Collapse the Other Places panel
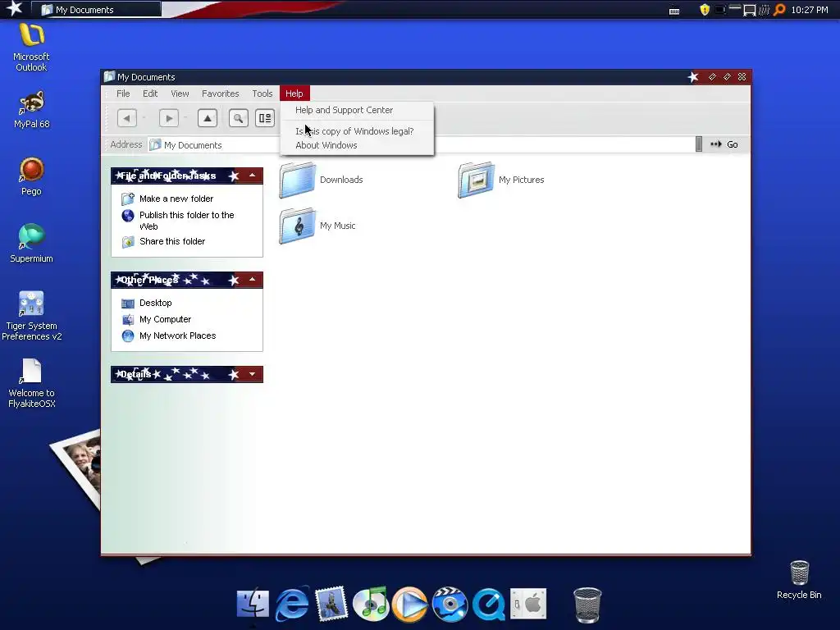 253,280
